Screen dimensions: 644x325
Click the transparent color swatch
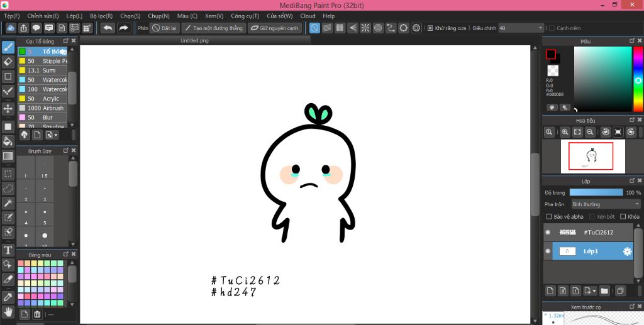[553, 70]
